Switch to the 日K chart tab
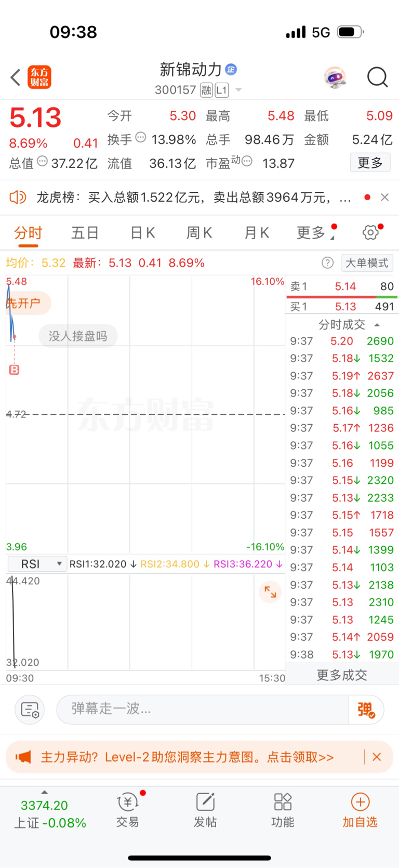Viewport: 399px width, 868px height. click(142, 233)
